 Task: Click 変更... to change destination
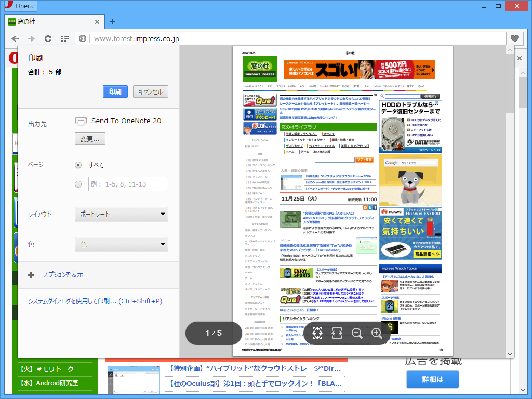[90, 139]
